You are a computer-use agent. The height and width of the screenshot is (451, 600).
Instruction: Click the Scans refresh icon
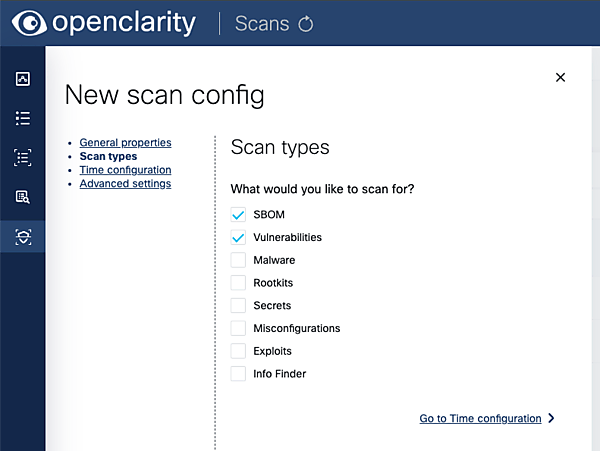coord(305,24)
